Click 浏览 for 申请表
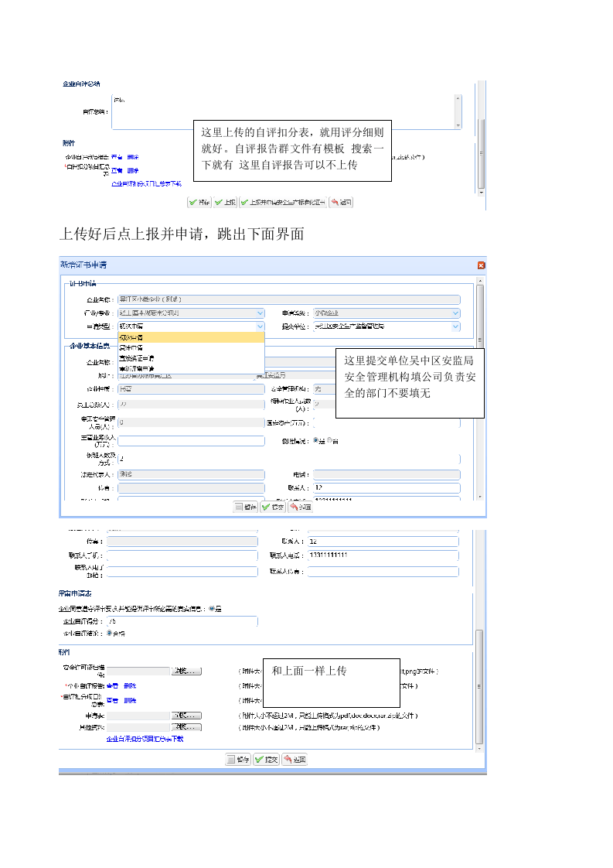This screenshot has height=868, width=613. click(186, 716)
